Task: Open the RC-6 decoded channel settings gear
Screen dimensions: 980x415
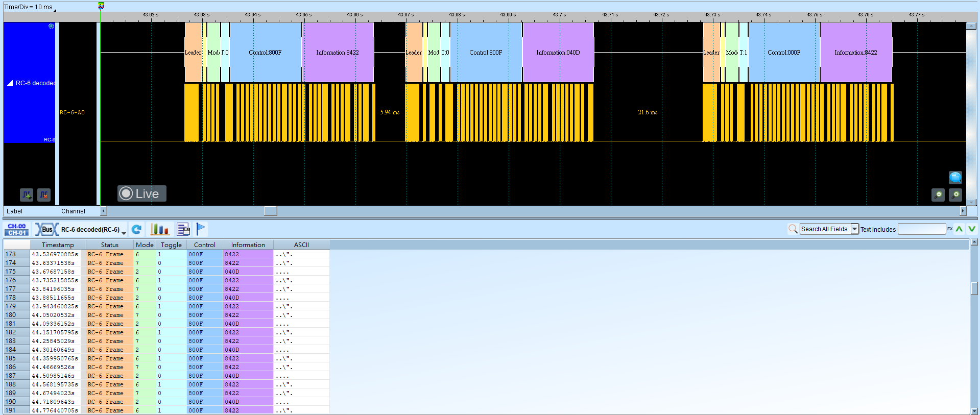Action: click(x=51, y=26)
